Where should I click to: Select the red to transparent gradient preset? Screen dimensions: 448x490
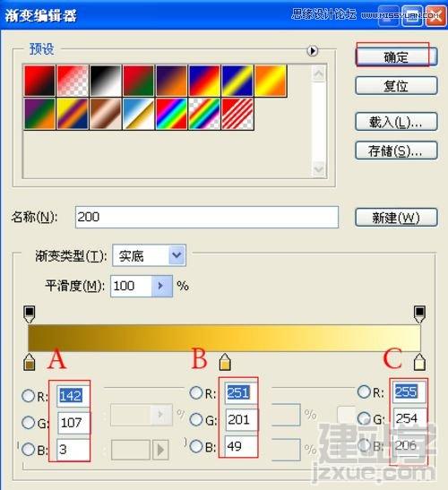tap(73, 81)
